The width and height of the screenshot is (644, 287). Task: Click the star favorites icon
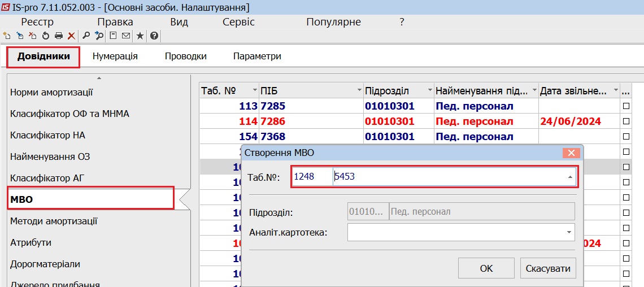tap(140, 36)
